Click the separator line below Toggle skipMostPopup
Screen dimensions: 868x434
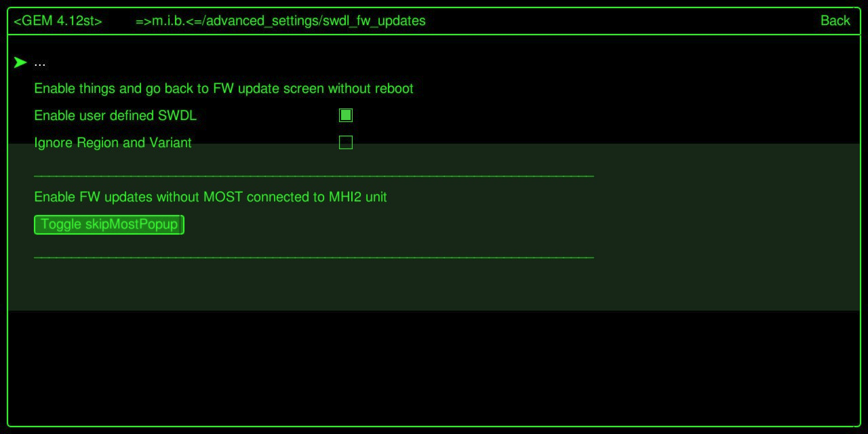(314, 258)
